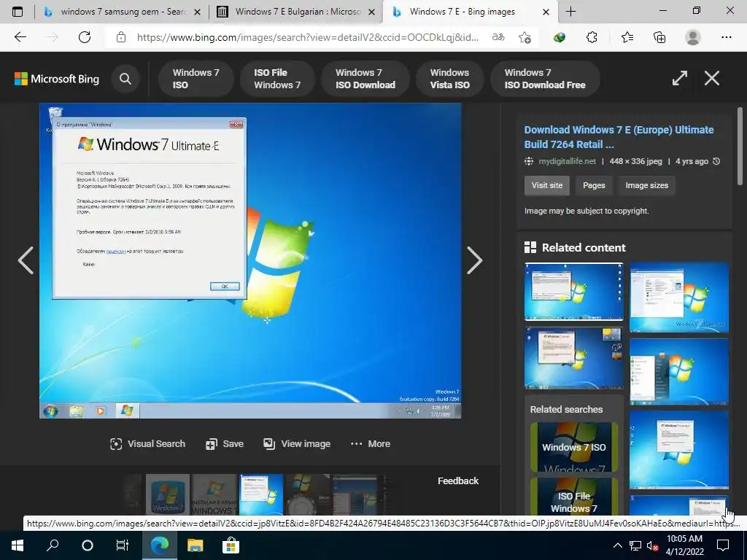Click the site lock icon in address bar
747x560 pixels.
[121, 37]
